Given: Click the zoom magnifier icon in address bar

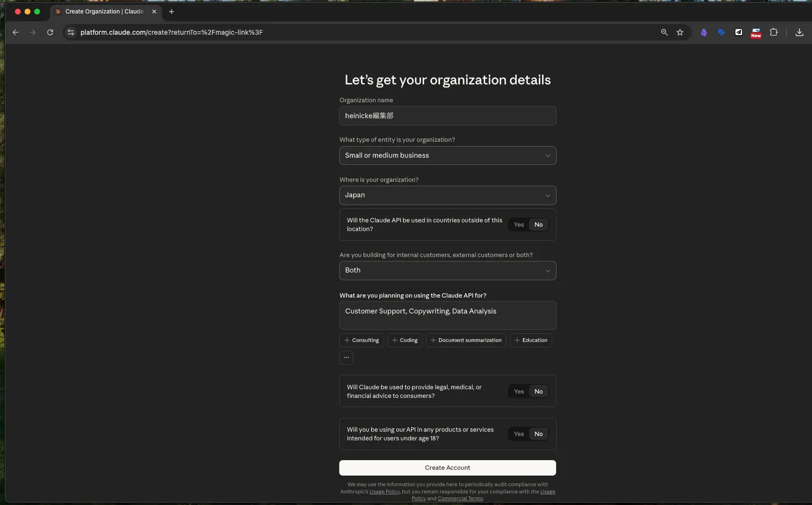Looking at the screenshot, I should [664, 32].
